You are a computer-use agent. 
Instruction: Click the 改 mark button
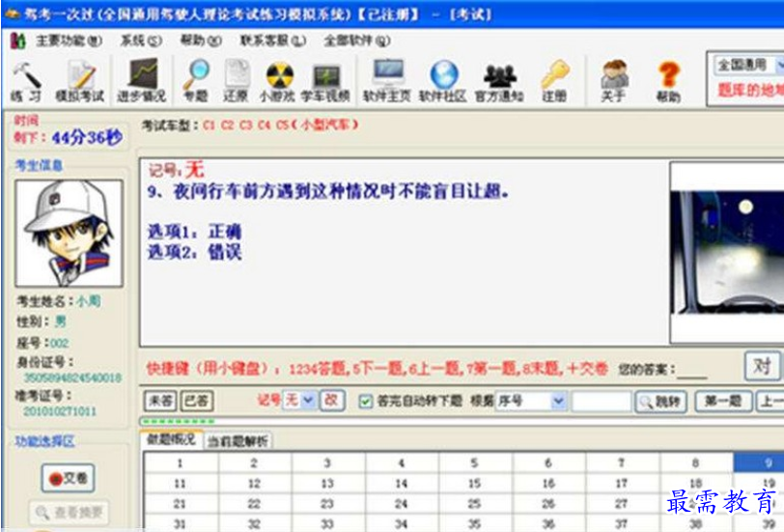click(332, 400)
